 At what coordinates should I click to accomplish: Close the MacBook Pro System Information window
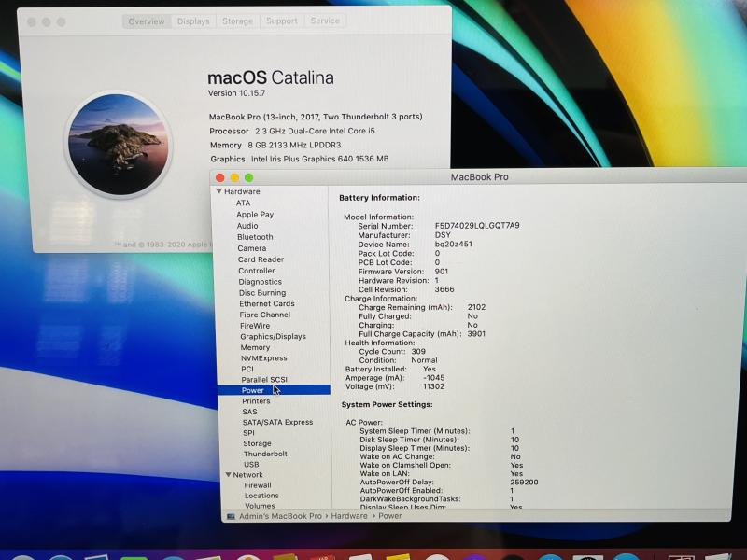coord(220,177)
